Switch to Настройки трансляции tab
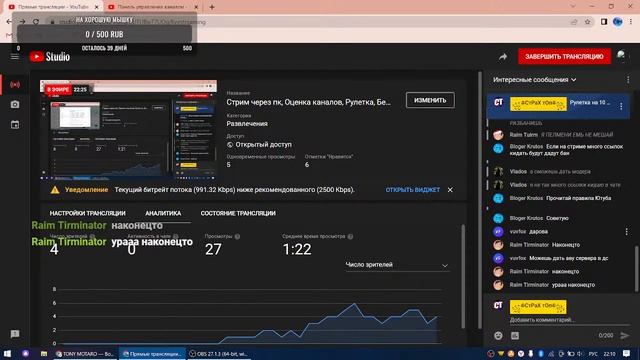 click(87, 213)
